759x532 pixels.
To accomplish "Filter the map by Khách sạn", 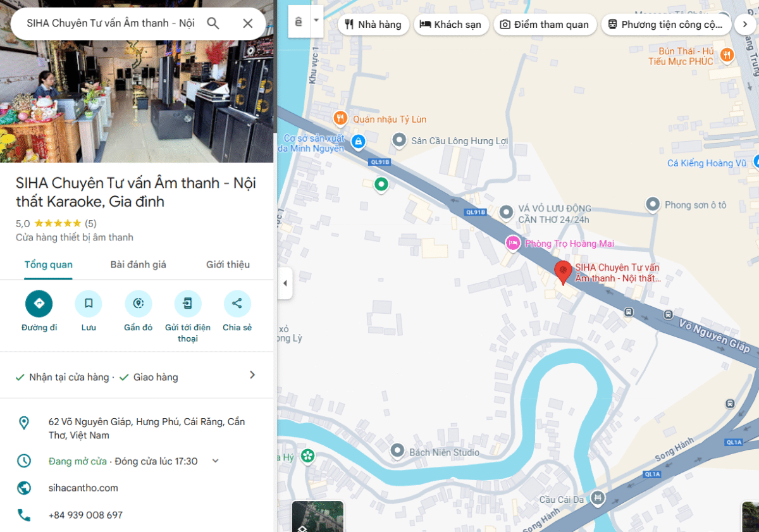I will (x=451, y=25).
